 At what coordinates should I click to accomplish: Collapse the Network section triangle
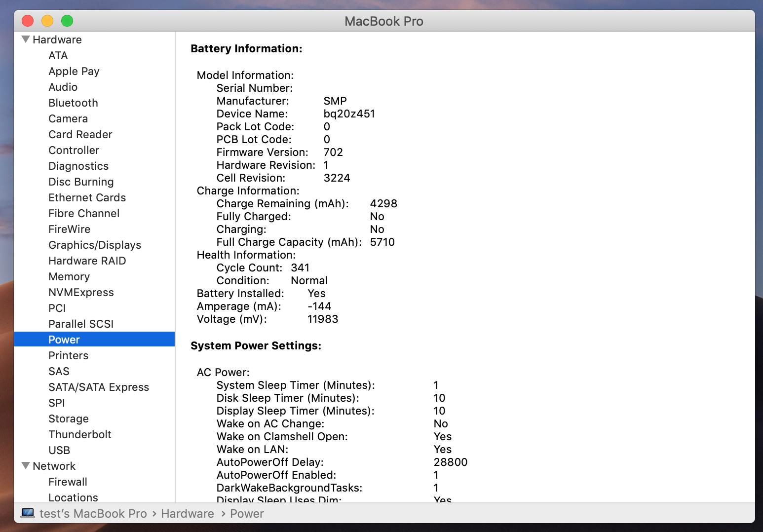(26, 465)
